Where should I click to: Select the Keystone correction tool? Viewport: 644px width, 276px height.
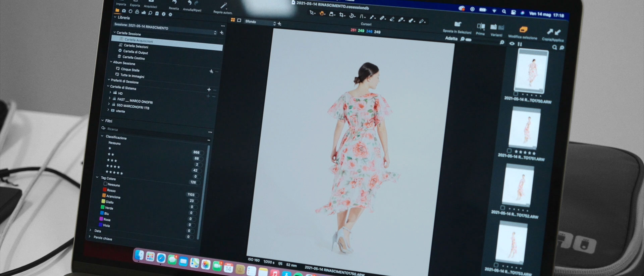[362, 16]
